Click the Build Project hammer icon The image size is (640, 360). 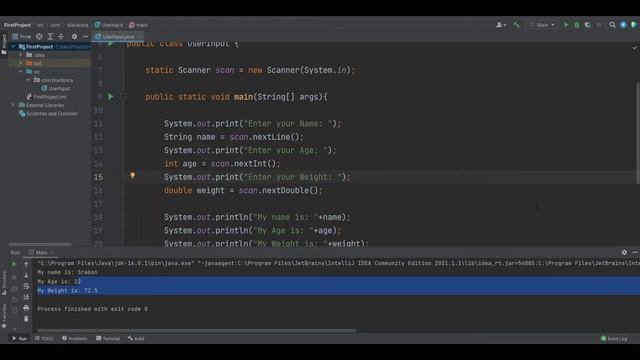(516, 25)
